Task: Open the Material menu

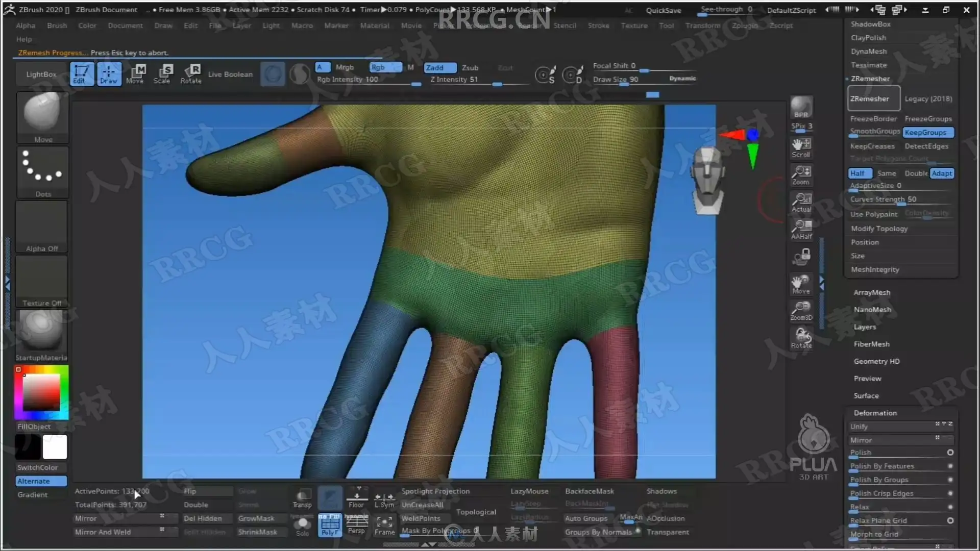Action: click(x=374, y=26)
